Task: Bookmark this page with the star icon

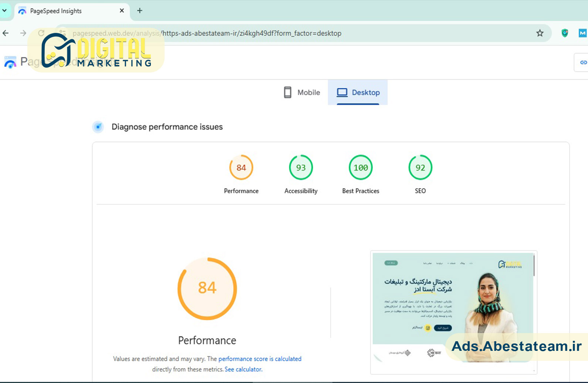Action: [540, 33]
